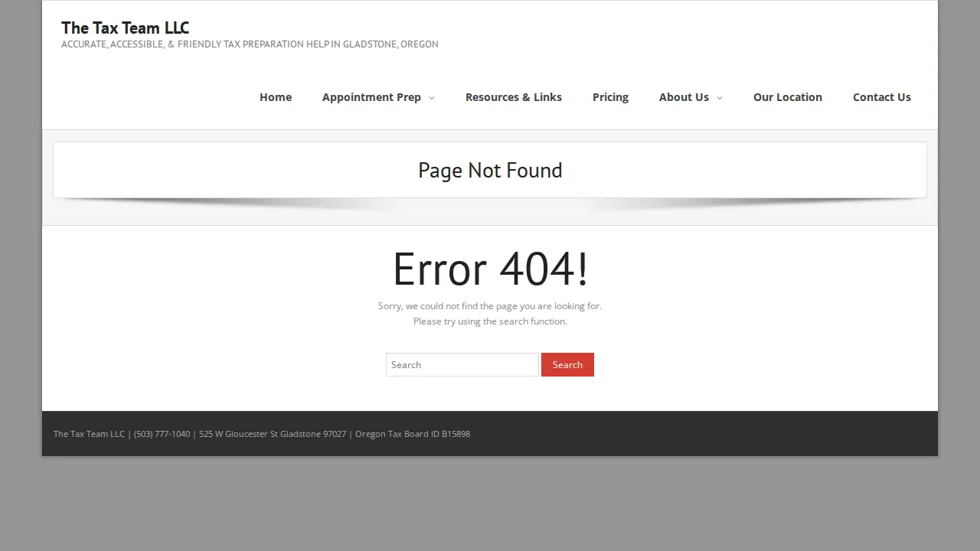Focus the Search input field
Screen dimensions: 980x551
[462, 364]
